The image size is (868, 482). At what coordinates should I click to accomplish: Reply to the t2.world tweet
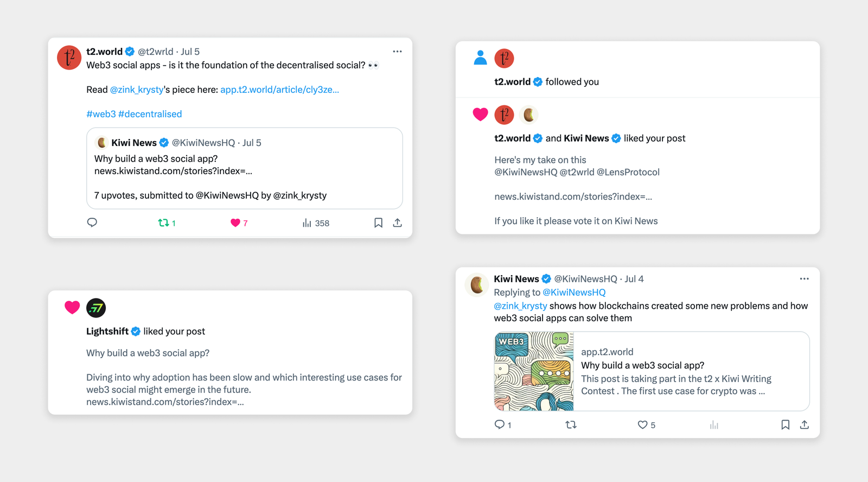(x=92, y=223)
